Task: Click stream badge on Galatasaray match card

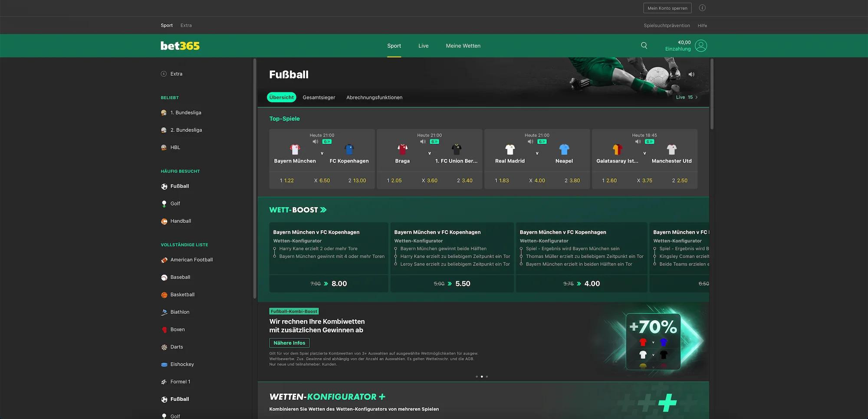Action: (650, 142)
